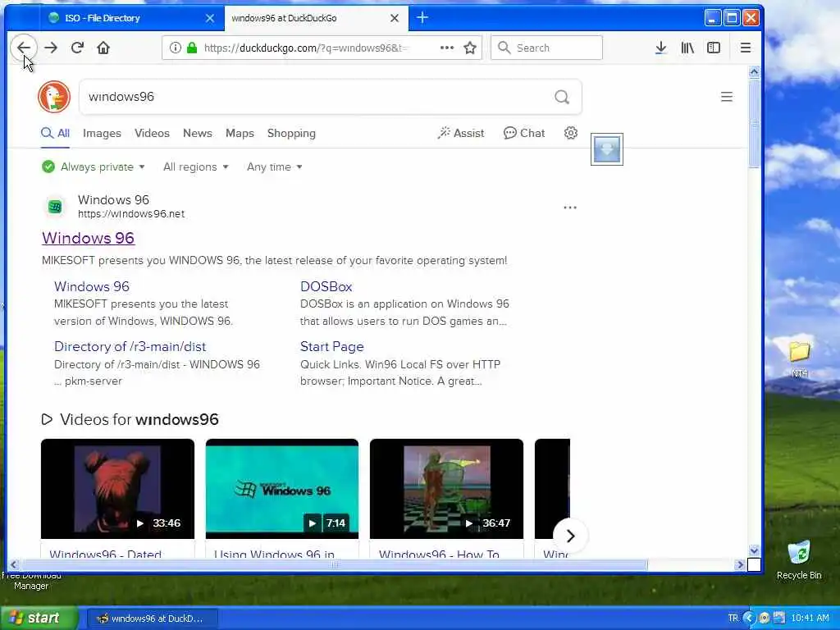Open News search results
840x630 pixels.
(x=197, y=134)
